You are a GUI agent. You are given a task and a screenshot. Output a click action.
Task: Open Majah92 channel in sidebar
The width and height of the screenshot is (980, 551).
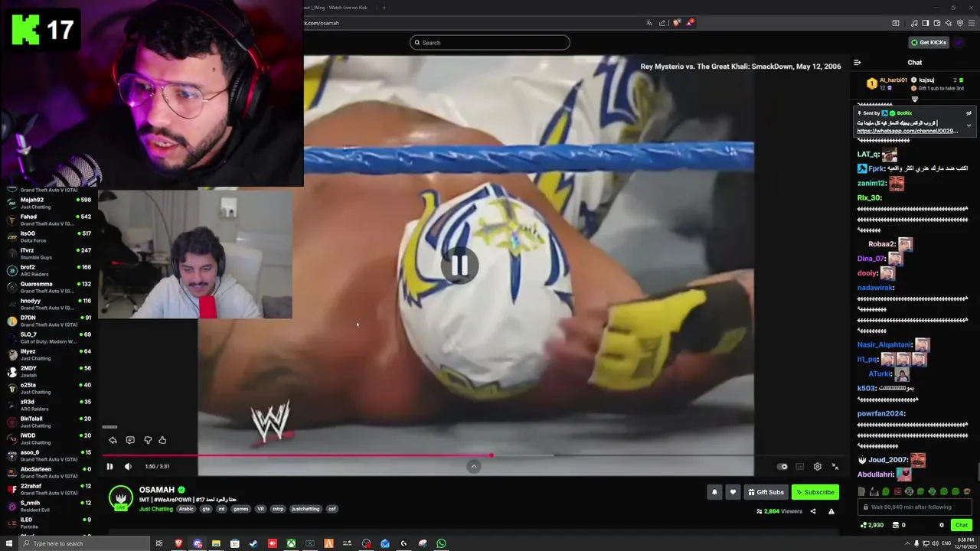47,203
